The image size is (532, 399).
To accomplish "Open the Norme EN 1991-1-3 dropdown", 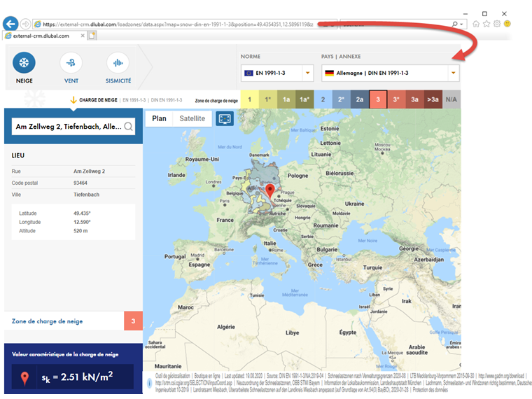I will (x=277, y=73).
